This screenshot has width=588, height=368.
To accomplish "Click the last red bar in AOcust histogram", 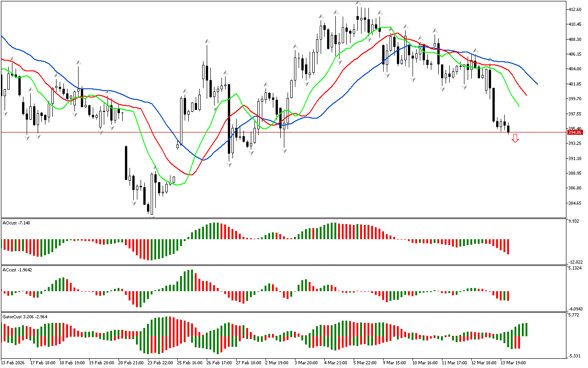I will click(x=508, y=247).
